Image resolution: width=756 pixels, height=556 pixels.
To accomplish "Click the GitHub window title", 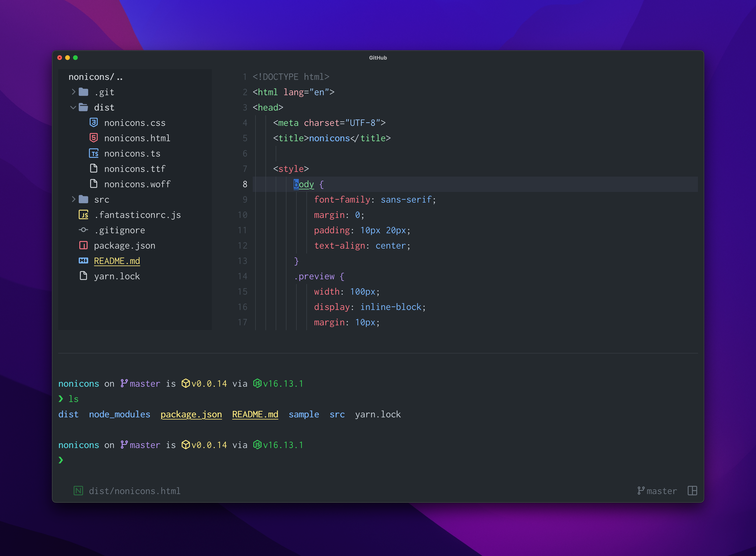I will pos(378,58).
